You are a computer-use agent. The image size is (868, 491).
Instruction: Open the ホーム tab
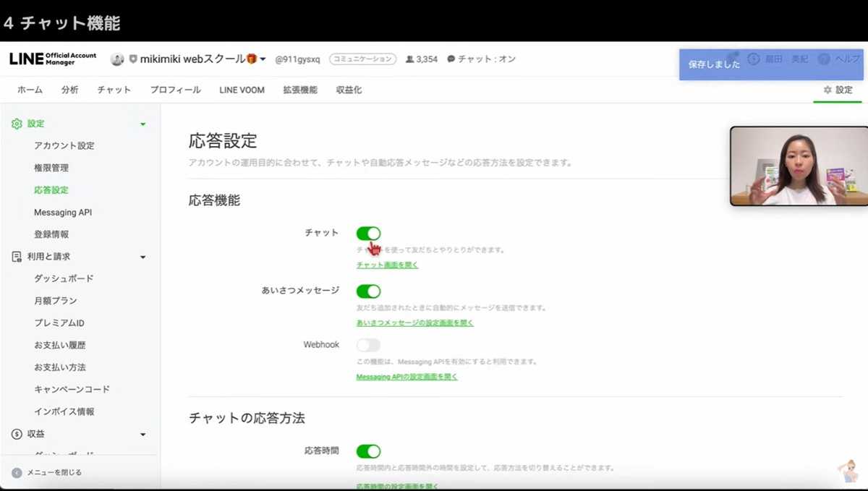point(30,90)
